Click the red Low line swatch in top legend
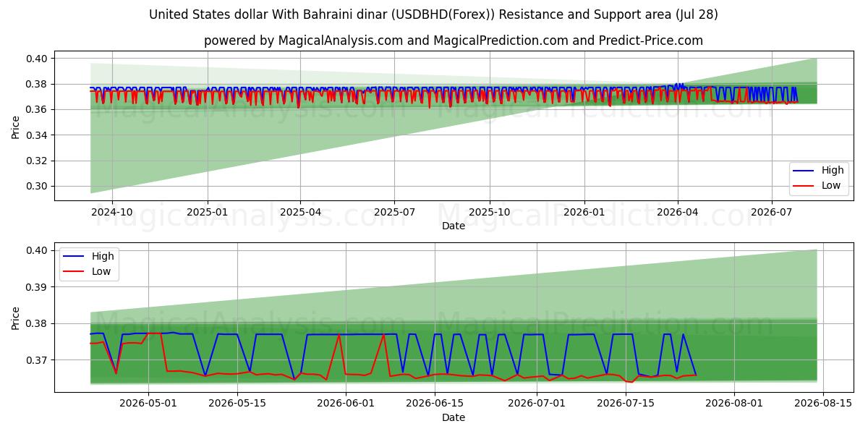Image resolution: width=868 pixels, height=434 pixels. pyautogui.click(x=804, y=186)
